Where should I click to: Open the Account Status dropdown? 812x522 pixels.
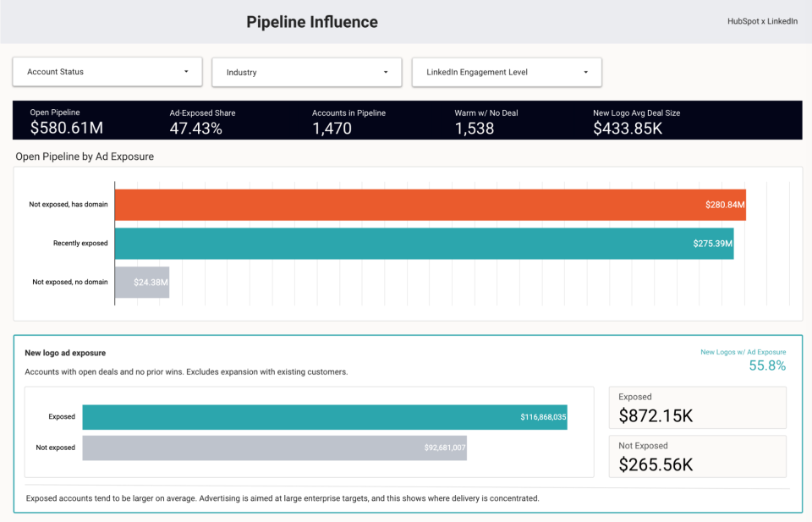107,71
